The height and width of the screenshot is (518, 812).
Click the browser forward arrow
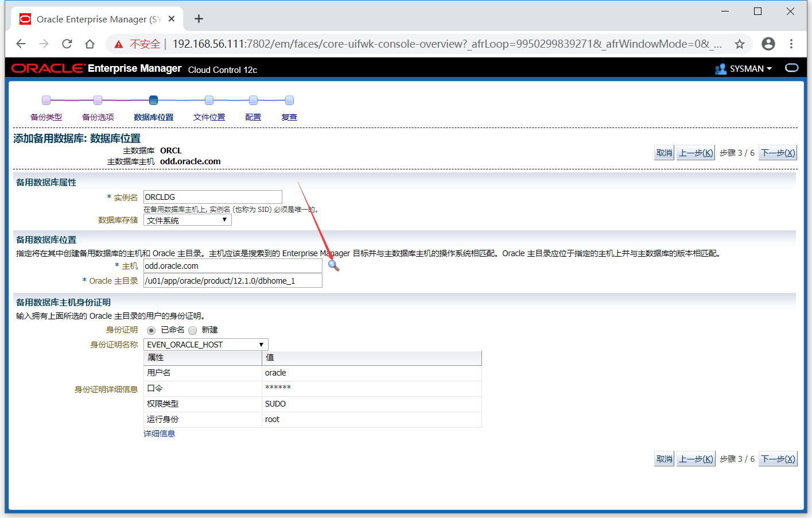[44, 44]
